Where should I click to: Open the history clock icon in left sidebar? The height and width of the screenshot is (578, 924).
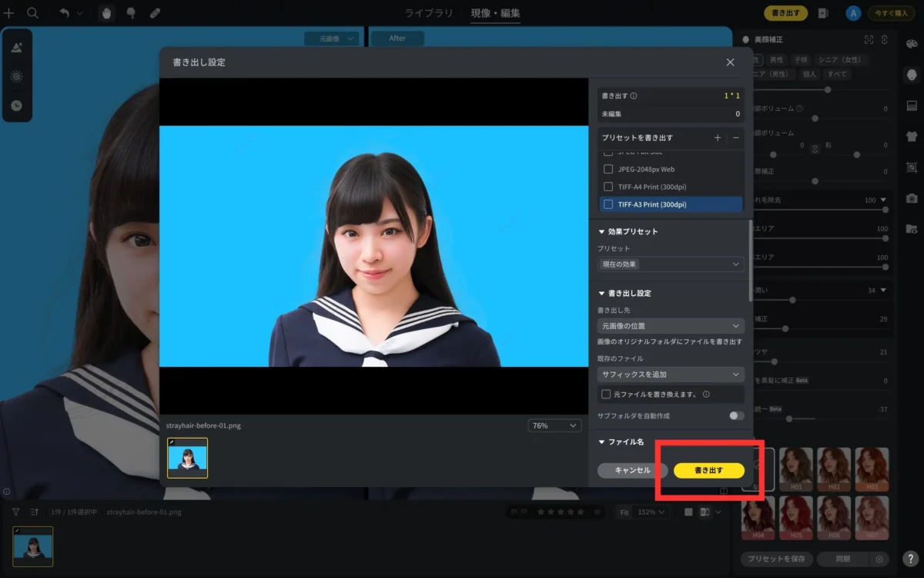coord(17,106)
